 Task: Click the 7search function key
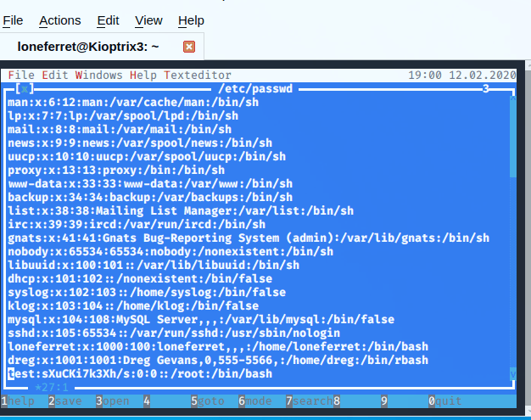[310, 401]
